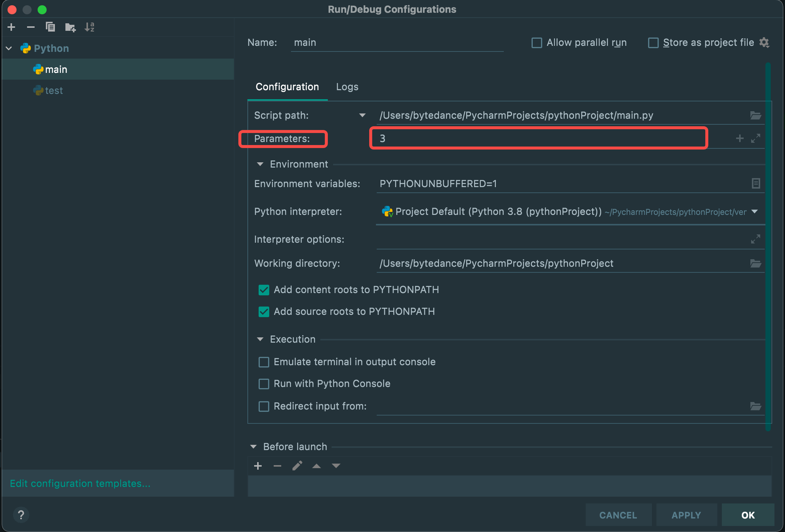
Task: Remove the Before launch task
Action: click(277, 466)
